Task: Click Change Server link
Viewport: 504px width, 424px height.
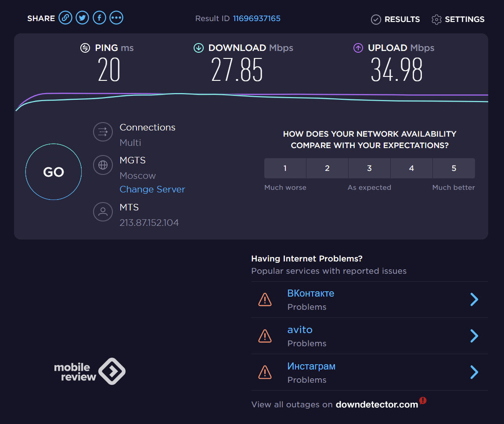Action: coord(152,189)
